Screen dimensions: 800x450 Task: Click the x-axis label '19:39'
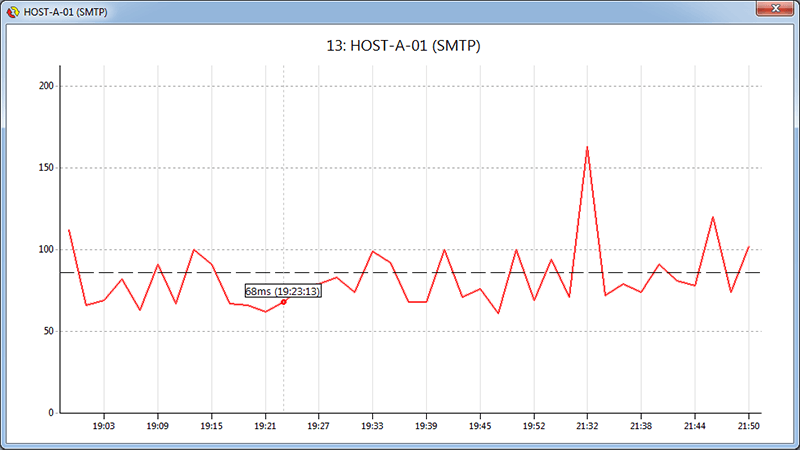point(426,426)
